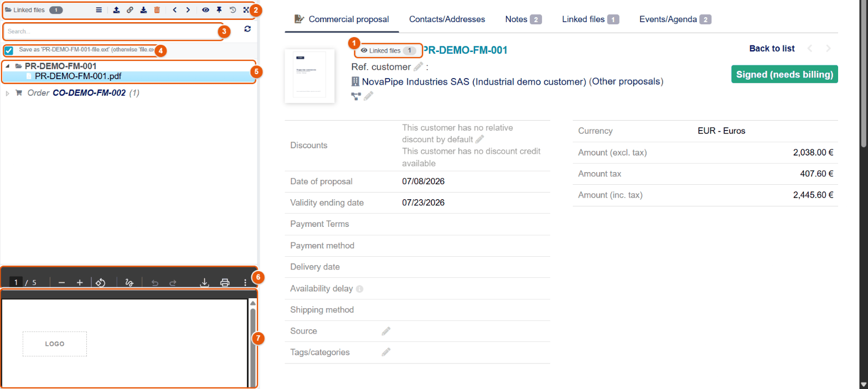
Task: Switch to the Contacts/Addresses tab
Action: 447,19
